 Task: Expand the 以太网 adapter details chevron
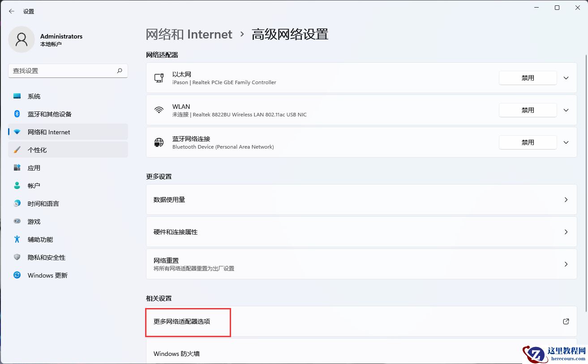pos(566,77)
